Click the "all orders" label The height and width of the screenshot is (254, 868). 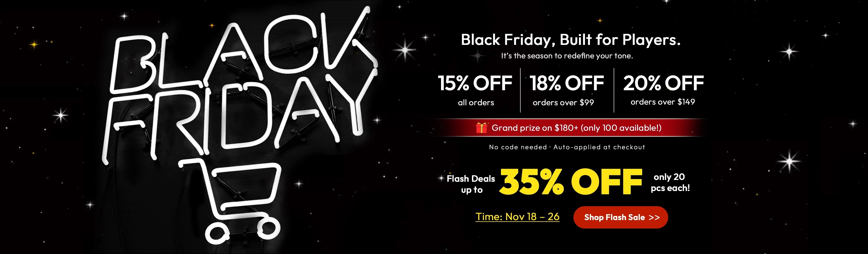[476, 103]
